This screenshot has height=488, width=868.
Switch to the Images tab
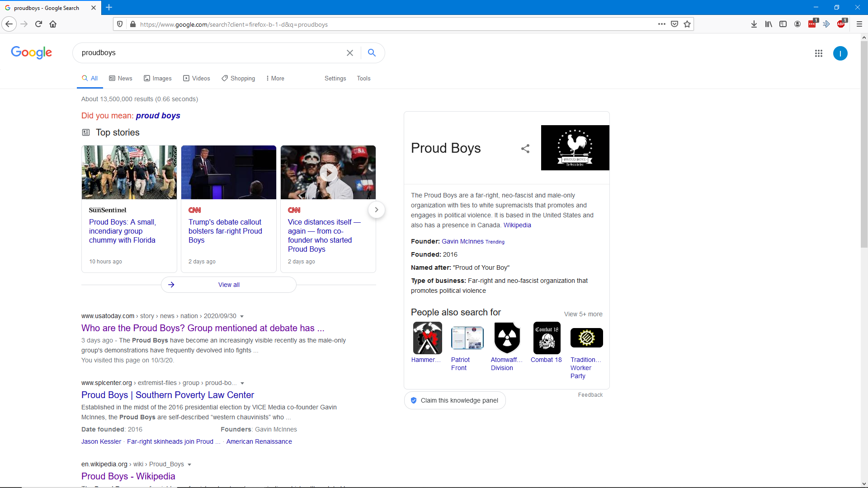[x=158, y=78]
